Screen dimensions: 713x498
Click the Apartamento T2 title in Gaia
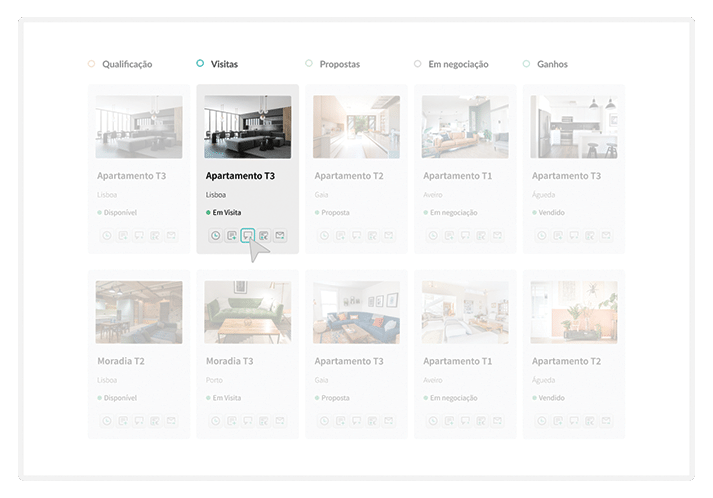pyautogui.click(x=348, y=176)
